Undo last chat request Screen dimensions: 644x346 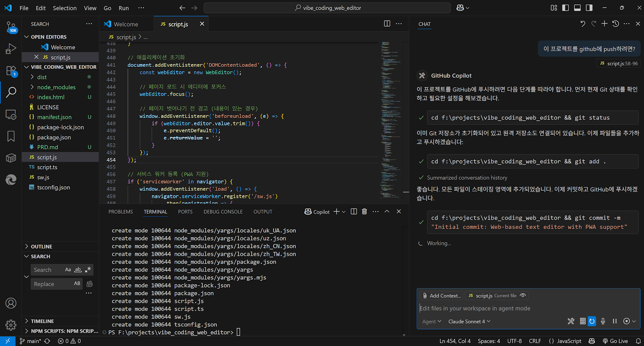click(x=582, y=24)
